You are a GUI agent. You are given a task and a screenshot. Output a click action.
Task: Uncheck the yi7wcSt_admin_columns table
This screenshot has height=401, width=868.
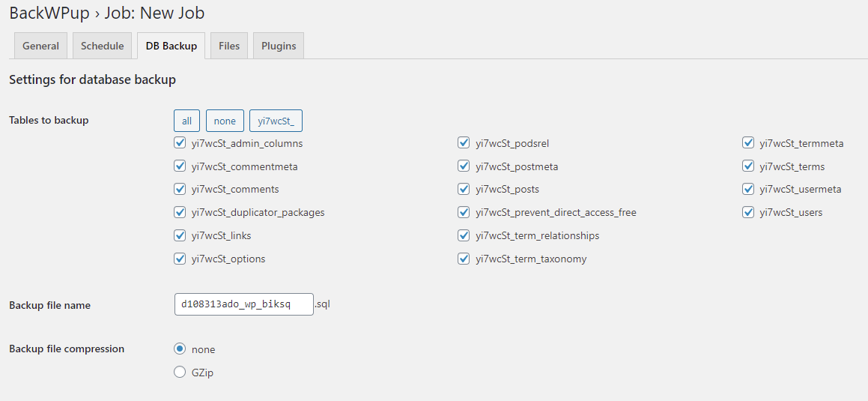tap(179, 143)
